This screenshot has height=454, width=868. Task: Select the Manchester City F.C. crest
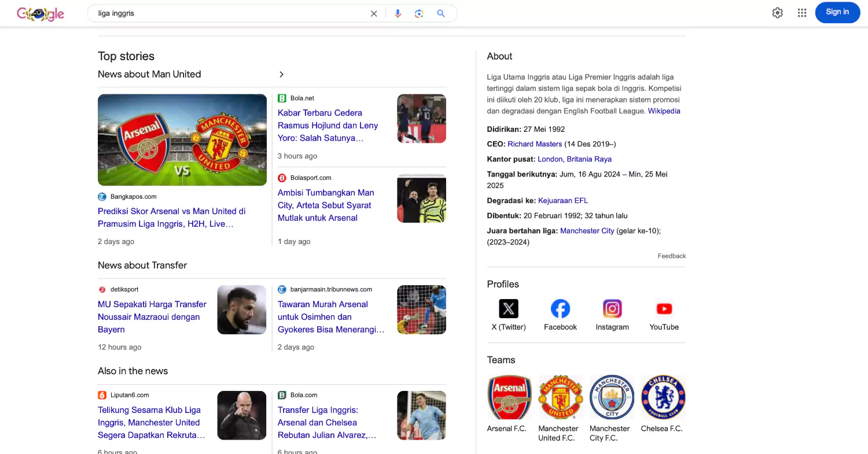[x=612, y=397]
